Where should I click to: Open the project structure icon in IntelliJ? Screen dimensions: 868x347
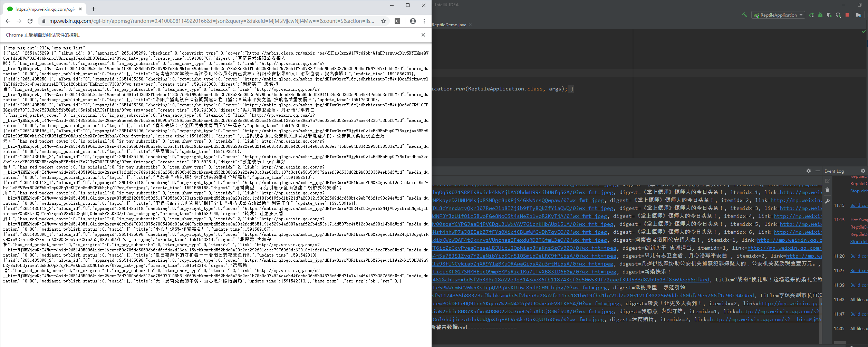(x=858, y=15)
